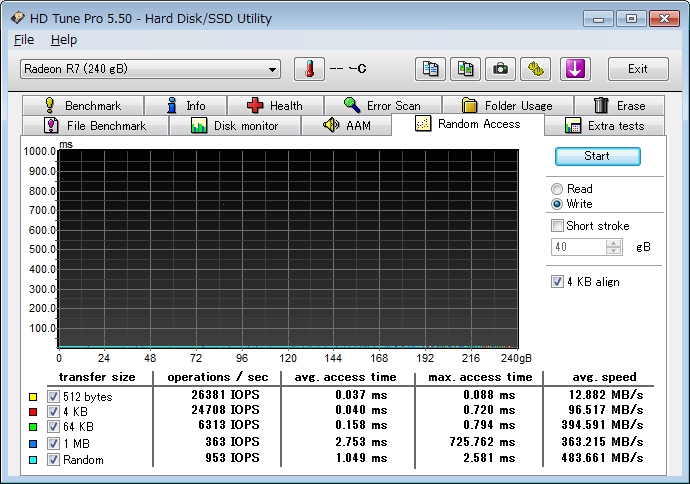Image resolution: width=690 pixels, height=484 pixels.
Task: Click the copy screenshot to clipboard icon
Action: point(465,69)
